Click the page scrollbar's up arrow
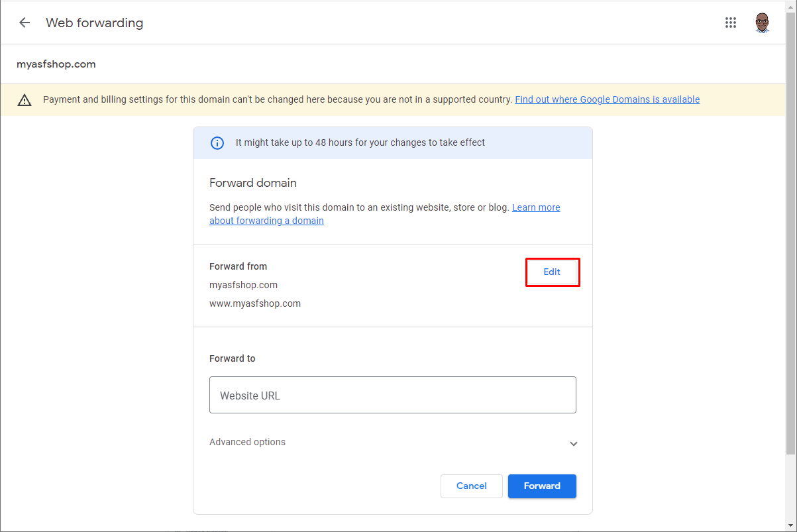 (790, 6)
